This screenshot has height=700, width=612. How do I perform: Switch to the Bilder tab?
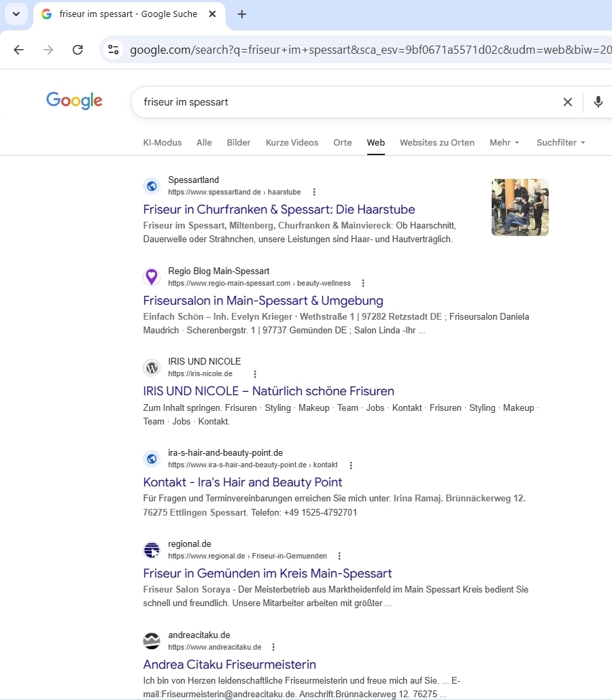click(239, 143)
